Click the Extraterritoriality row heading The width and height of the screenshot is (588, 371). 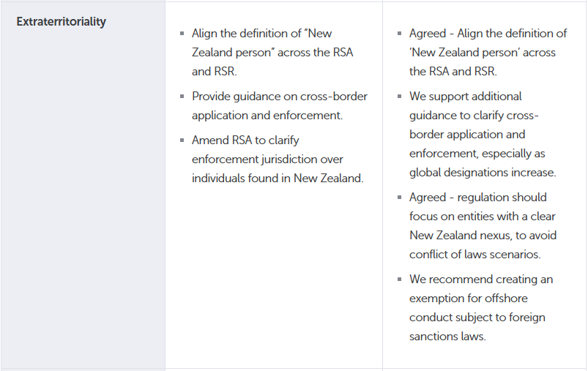pos(61,22)
